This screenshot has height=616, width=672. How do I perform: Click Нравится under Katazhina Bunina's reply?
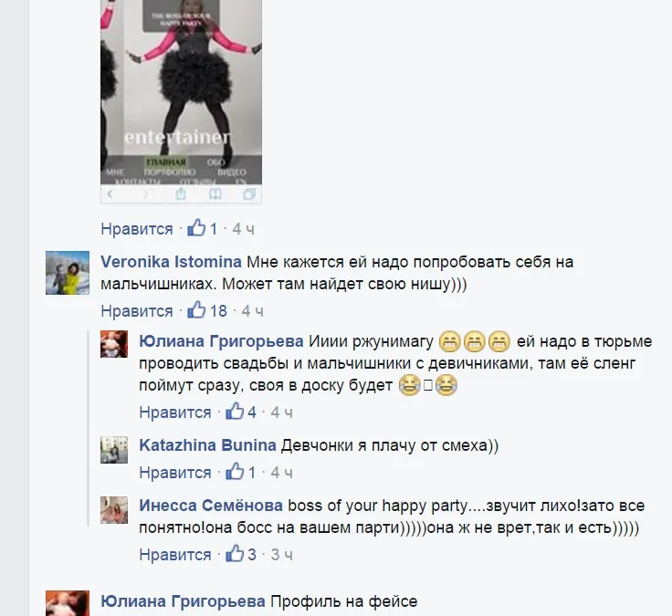(175, 473)
